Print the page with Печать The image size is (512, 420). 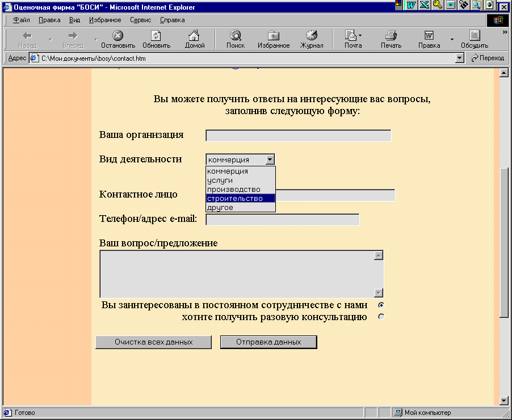[x=391, y=39]
